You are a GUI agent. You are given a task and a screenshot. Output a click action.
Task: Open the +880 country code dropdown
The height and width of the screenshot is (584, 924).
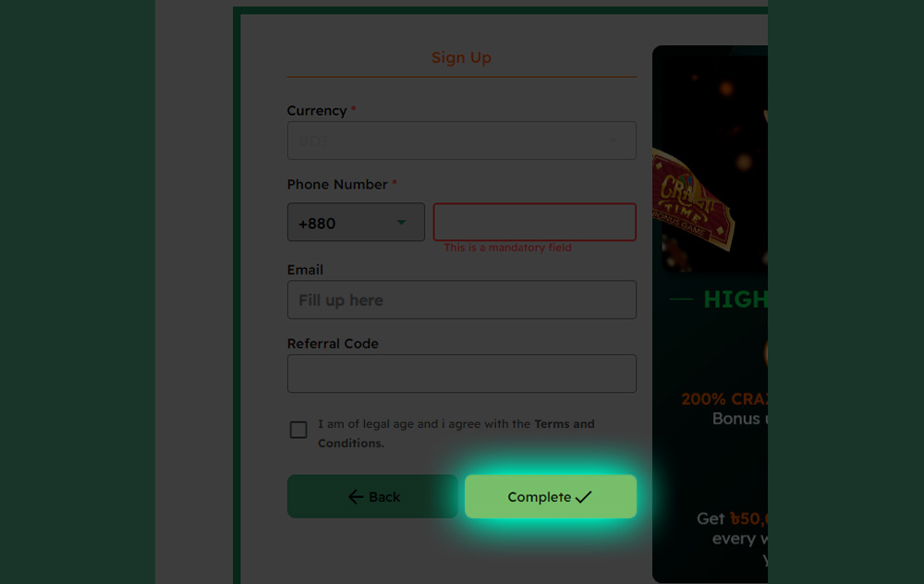(x=356, y=222)
